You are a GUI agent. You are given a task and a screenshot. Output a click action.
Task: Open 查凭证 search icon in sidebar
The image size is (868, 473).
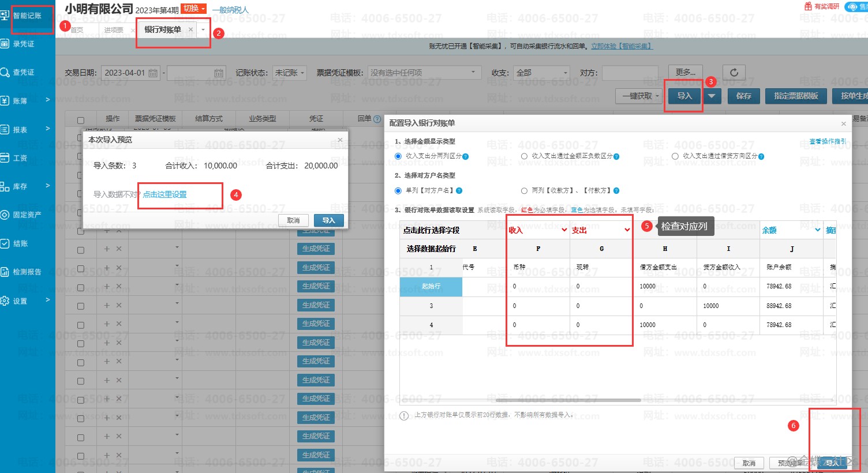(x=5, y=72)
